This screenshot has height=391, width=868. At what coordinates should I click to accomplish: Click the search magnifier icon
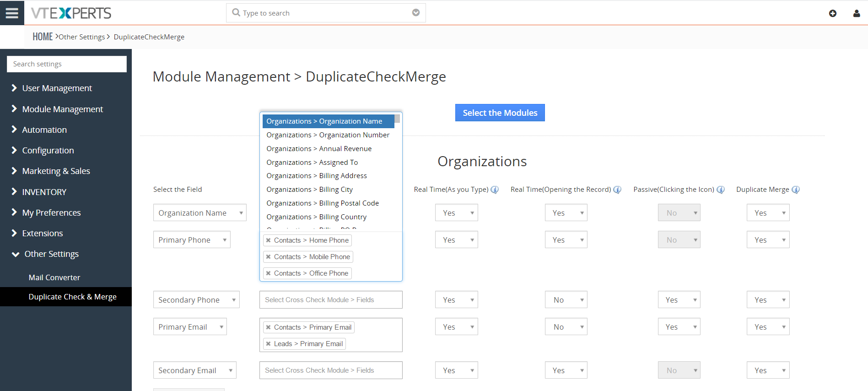(x=236, y=12)
